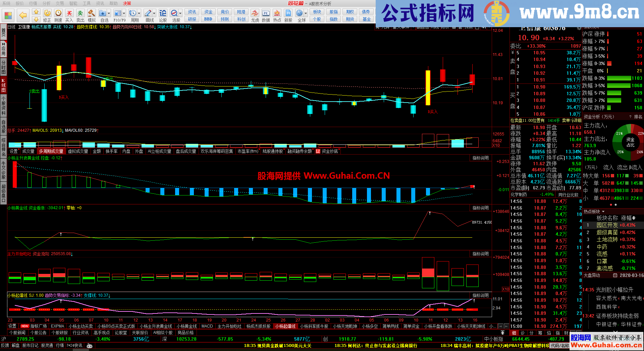
Task: Click the help question mark in 资金分析
Action: 630,117
